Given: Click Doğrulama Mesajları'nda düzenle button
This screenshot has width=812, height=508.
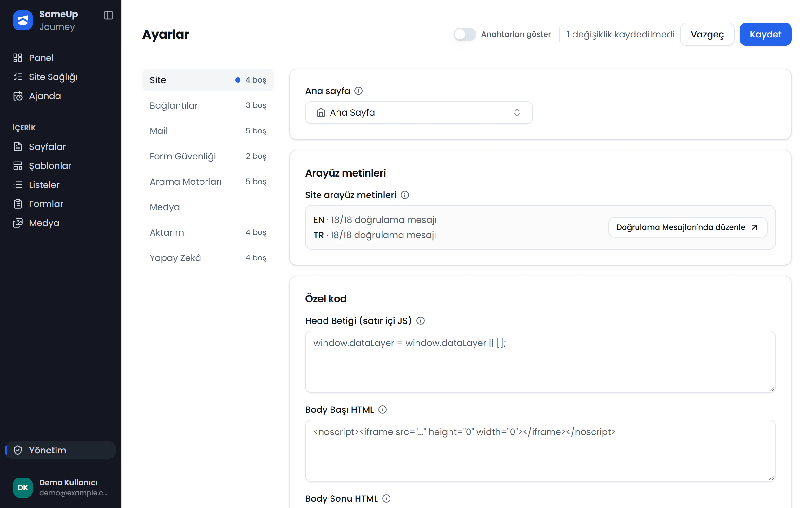Looking at the screenshot, I should point(688,227).
